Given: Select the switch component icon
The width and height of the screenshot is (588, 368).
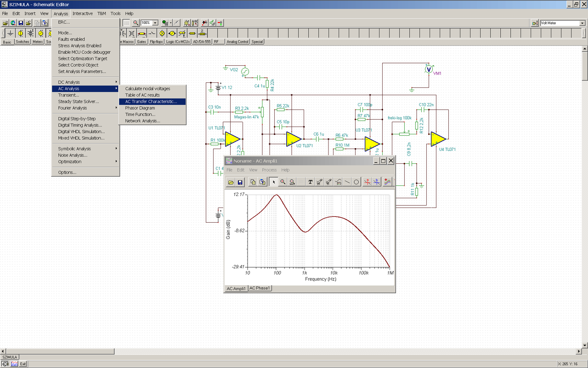Looking at the screenshot, I should pyautogui.click(x=152, y=33).
